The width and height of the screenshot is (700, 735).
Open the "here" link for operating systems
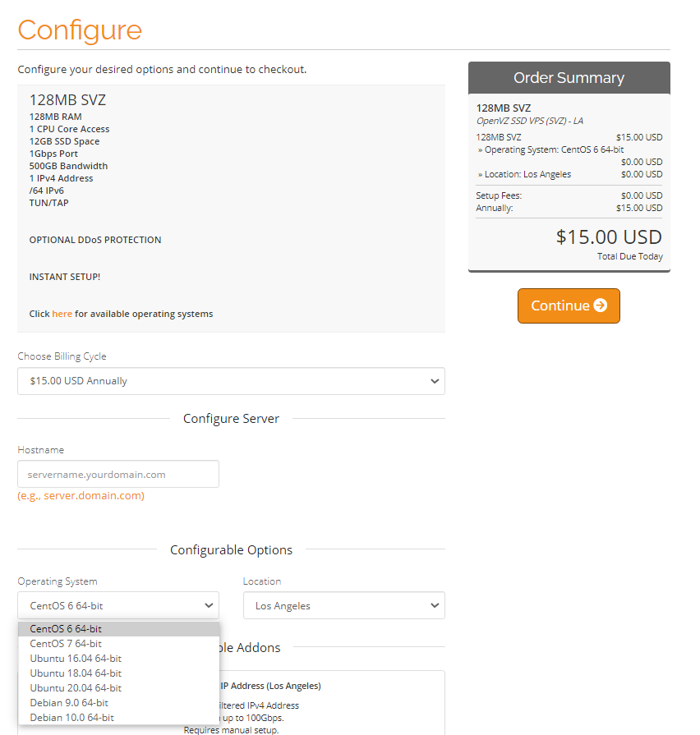coord(62,314)
